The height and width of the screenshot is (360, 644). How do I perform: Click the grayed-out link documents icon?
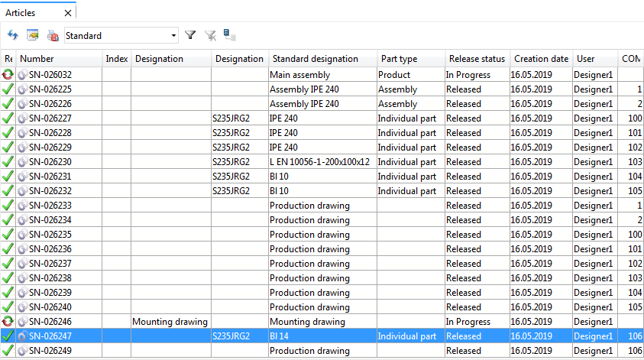click(x=229, y=35)
